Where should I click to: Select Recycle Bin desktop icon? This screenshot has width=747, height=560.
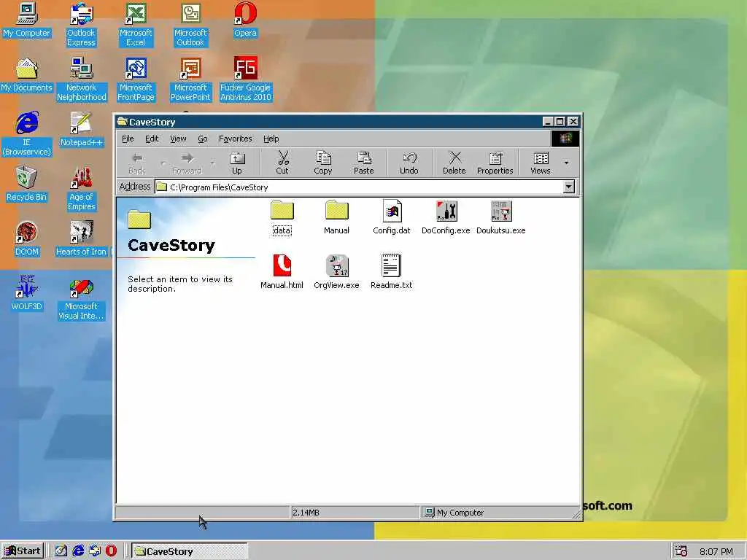click(x=27, y=184)
